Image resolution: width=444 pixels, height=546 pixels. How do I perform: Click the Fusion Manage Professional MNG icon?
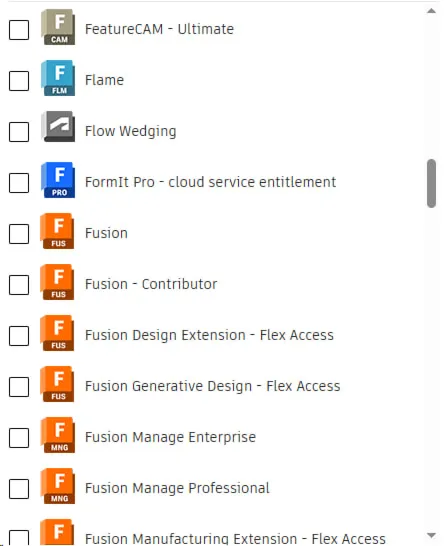[58, 486]
